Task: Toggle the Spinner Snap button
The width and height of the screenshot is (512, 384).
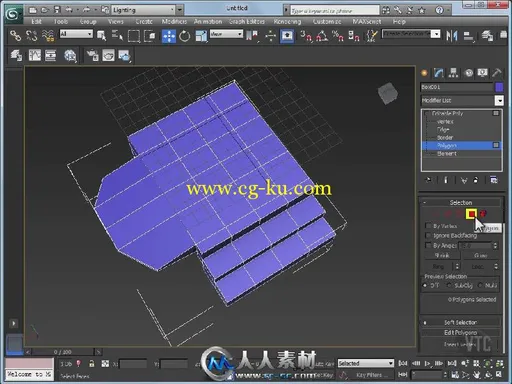Action: pos(353,35)
